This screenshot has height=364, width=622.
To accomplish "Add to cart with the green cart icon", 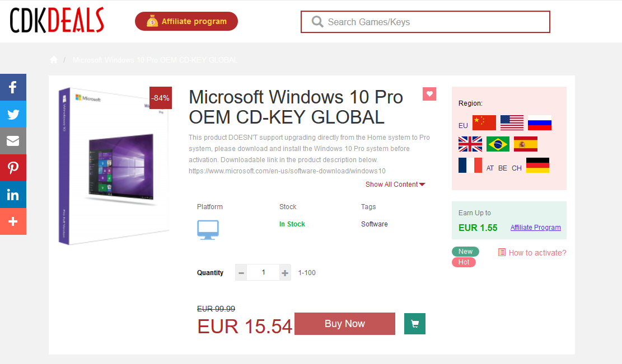I will (415, 324).
